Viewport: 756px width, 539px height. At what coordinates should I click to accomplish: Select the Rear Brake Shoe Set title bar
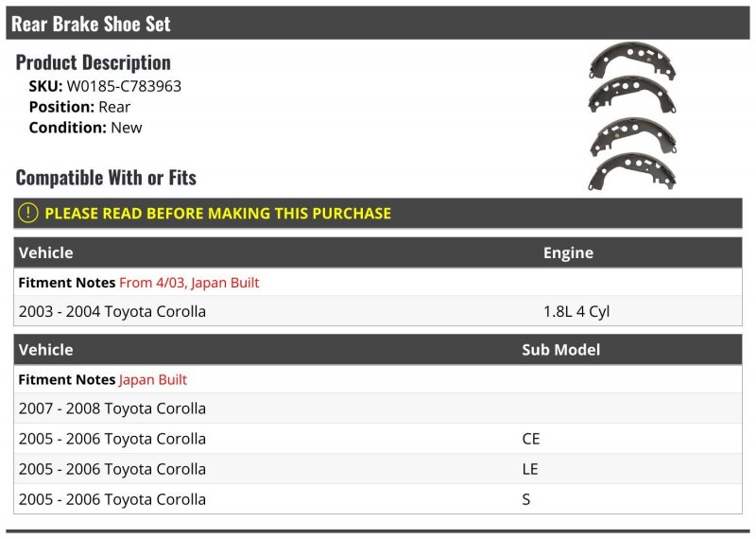(378, 23)
